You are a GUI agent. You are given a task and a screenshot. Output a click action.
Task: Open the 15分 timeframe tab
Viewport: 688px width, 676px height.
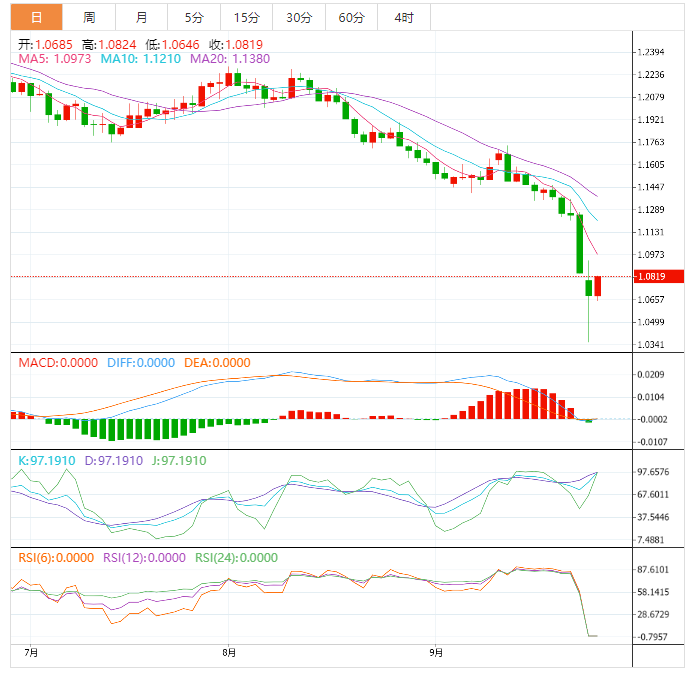247,18
